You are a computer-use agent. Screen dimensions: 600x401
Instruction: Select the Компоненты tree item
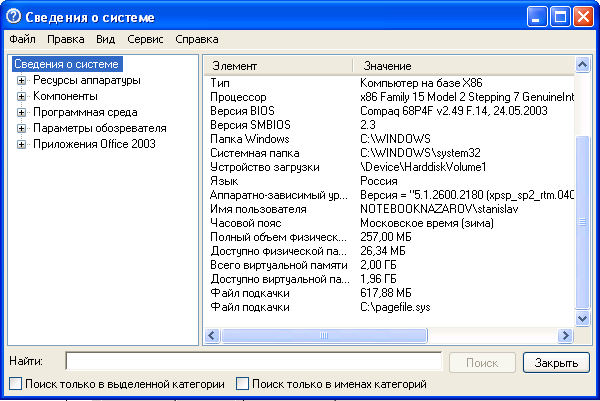coord(65,96)
